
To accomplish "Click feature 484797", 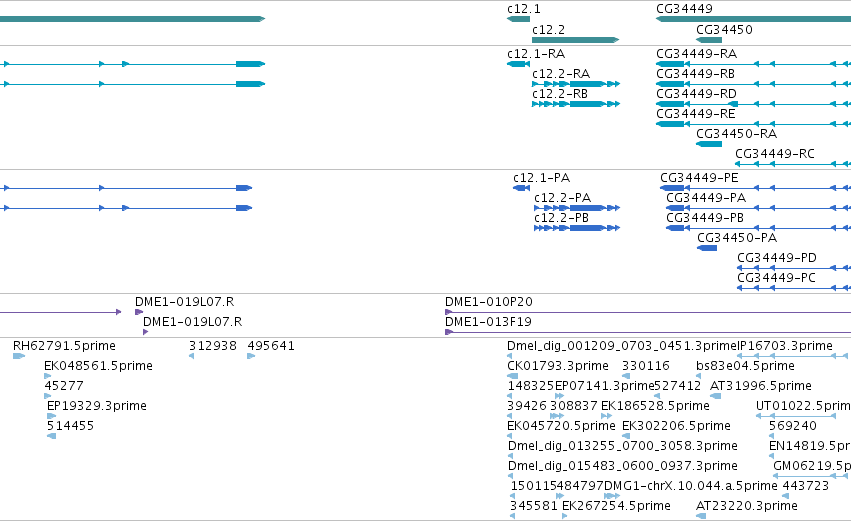I will coord(560,496).
